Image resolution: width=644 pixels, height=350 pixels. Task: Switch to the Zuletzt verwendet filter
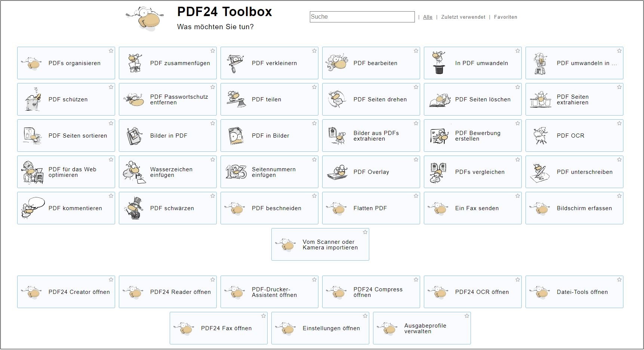click(x=463, y=17)
